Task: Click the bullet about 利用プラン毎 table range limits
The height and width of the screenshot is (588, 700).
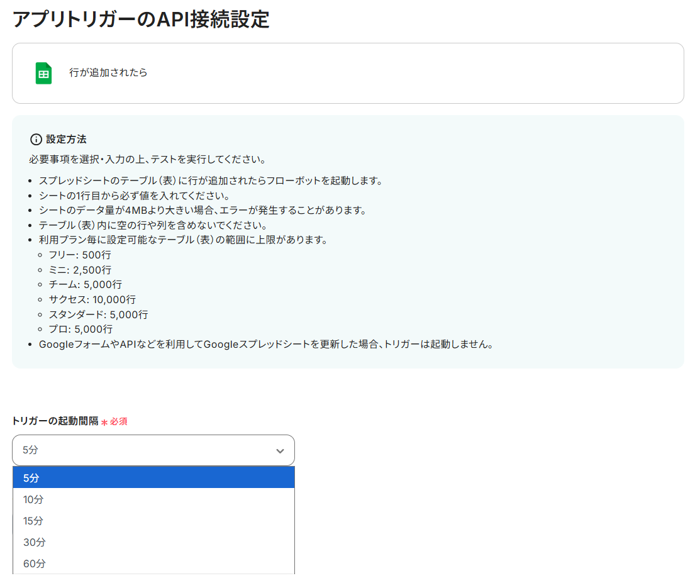Action: 184,240
